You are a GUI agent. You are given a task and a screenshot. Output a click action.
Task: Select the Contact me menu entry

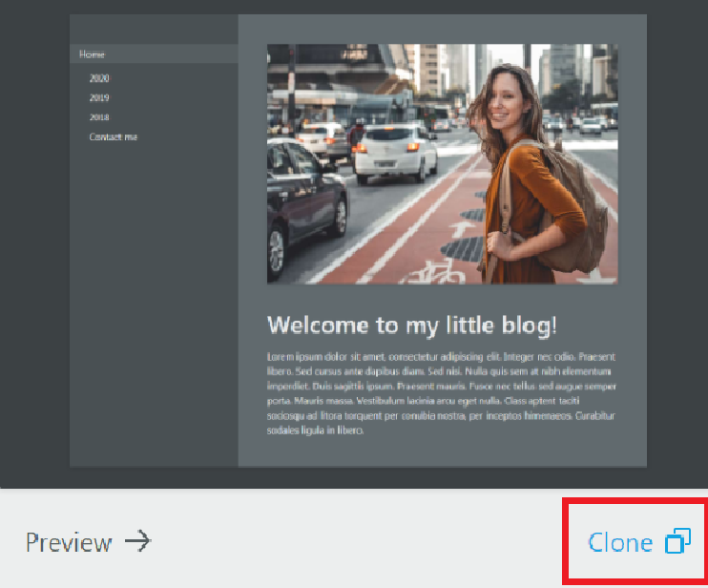114,136
